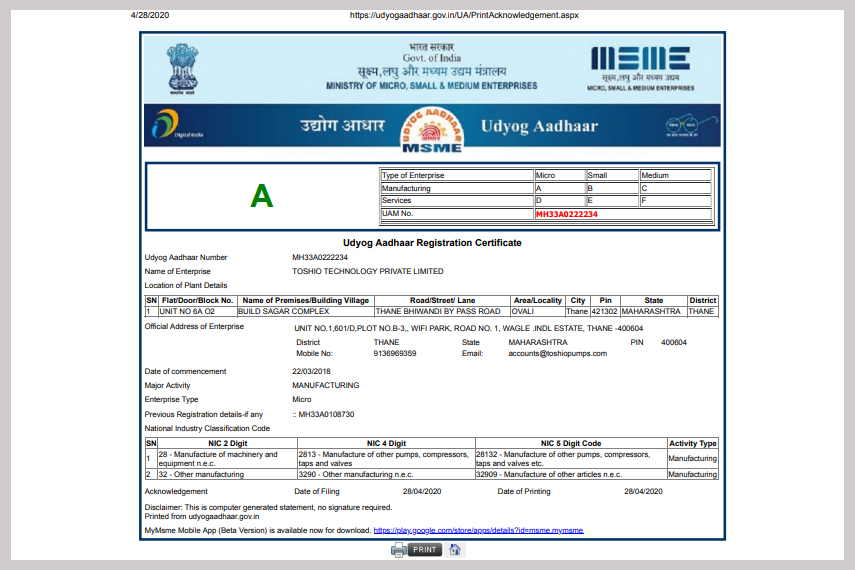The width and height of the screenshot is (855, 570).
Task: Click cell BUILD SAGAR COMPLEX
Action: tap(305, 311)
